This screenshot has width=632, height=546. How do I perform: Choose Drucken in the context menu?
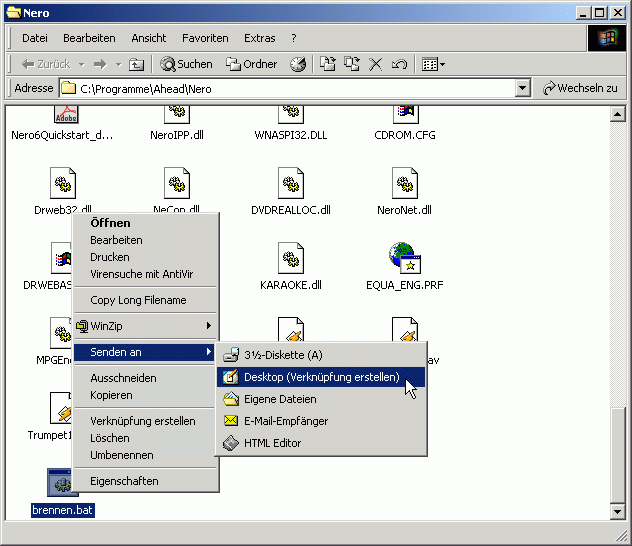(x=146, y=257)
